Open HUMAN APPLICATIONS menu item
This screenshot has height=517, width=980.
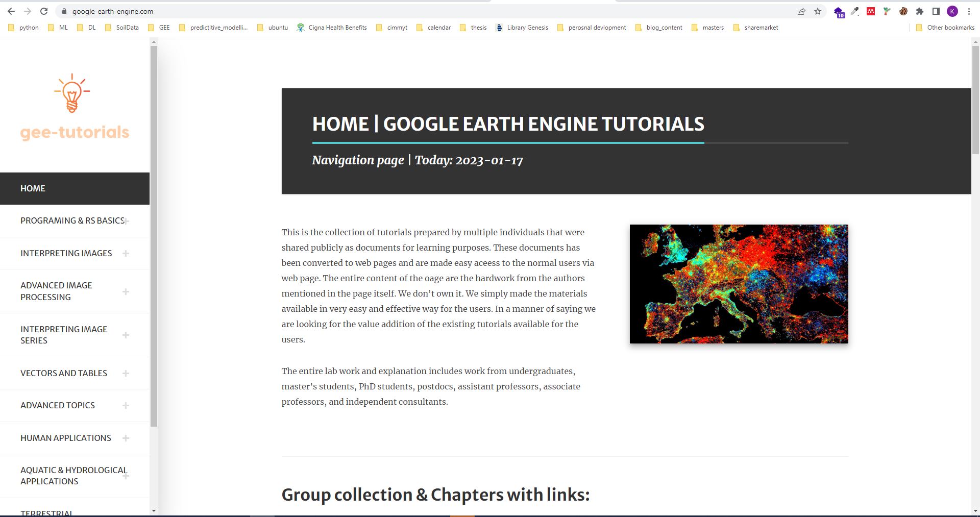75,438
